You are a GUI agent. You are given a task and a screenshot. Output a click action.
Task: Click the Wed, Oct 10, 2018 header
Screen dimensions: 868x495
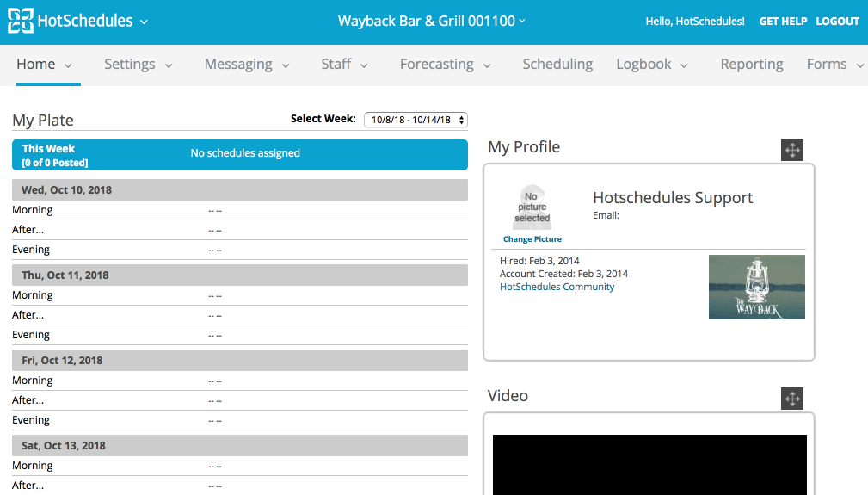click(x=240, y=190)
